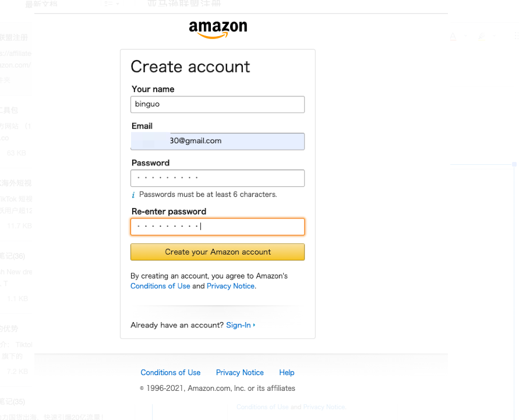Focus the Your name input field
519x420 pixels.
pyautogui.click(x=217, y=104)
